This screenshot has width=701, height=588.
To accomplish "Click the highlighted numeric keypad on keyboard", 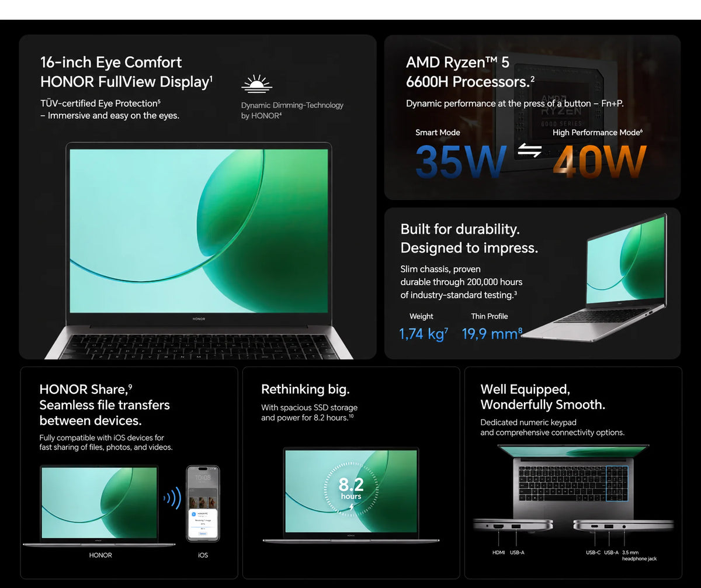I will tap(616, 483).
